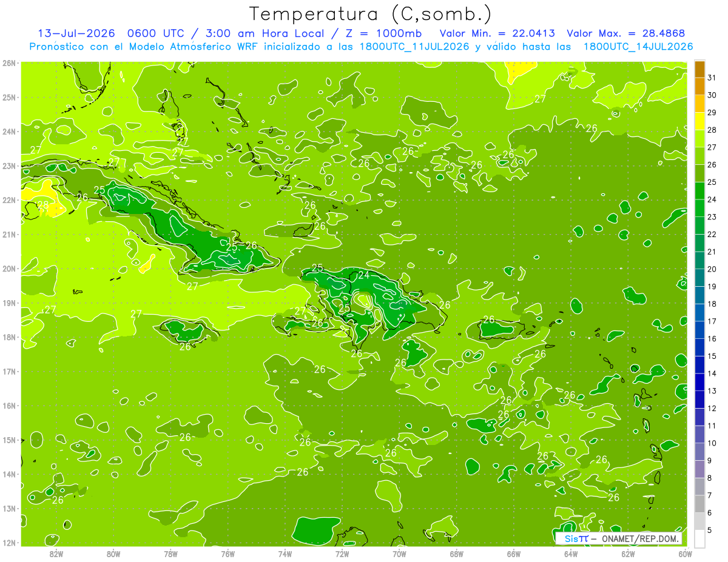This screenshot has width=728, height=562.
Task: Select the '13-Jul-2026' date text
Action: click(76, 33)
